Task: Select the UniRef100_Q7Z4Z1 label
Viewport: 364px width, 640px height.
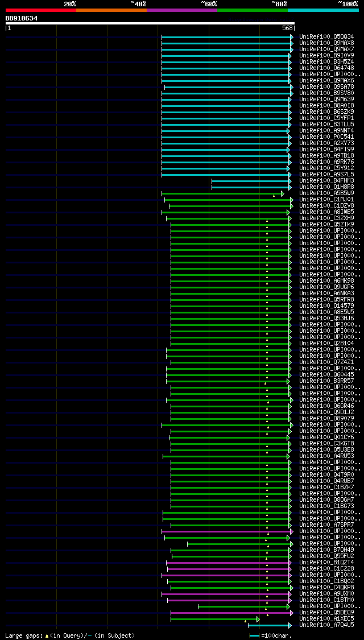Action: pyautogui.click(x=326, y=362)
